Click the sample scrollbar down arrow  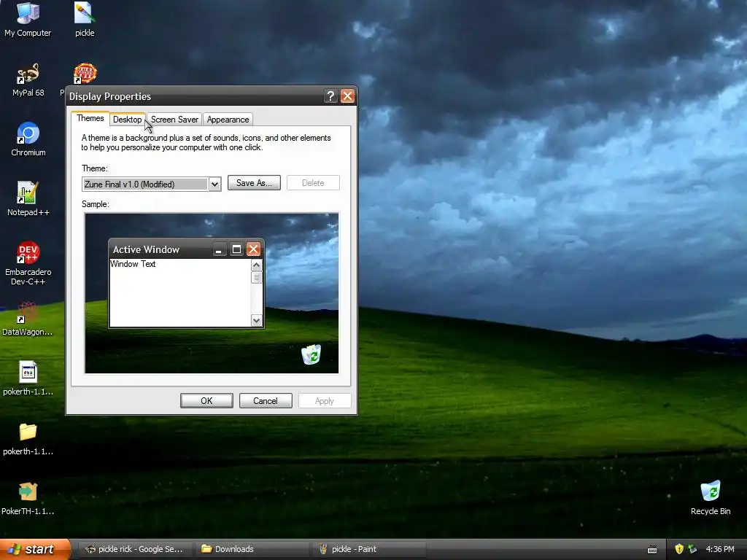[256, 321]
